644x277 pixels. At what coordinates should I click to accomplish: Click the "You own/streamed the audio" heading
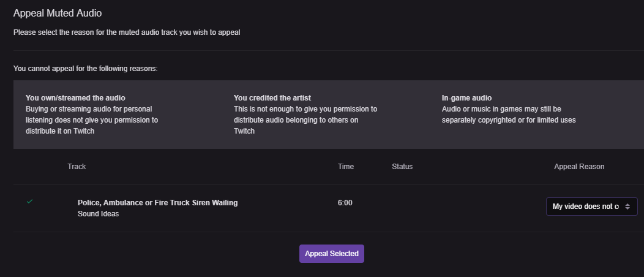tap(77, 98)
